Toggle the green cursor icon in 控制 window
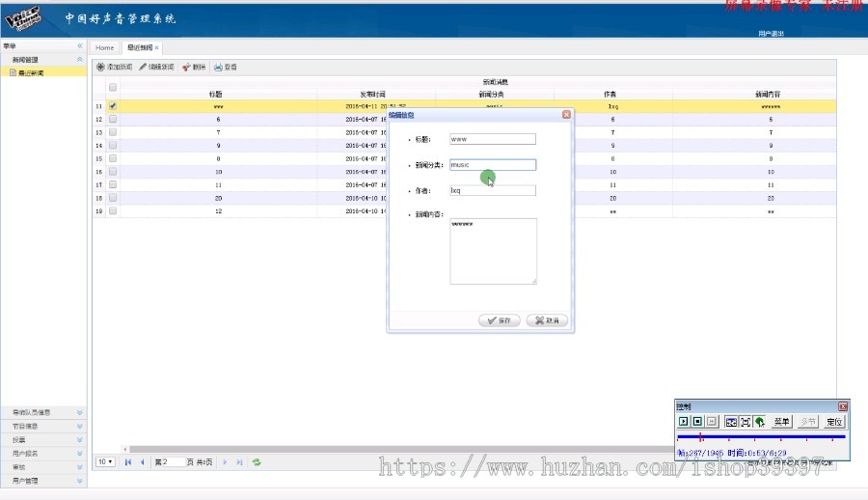Image resolution: width=868 pixels, height=500 pixels. click(x=760, y=422)
